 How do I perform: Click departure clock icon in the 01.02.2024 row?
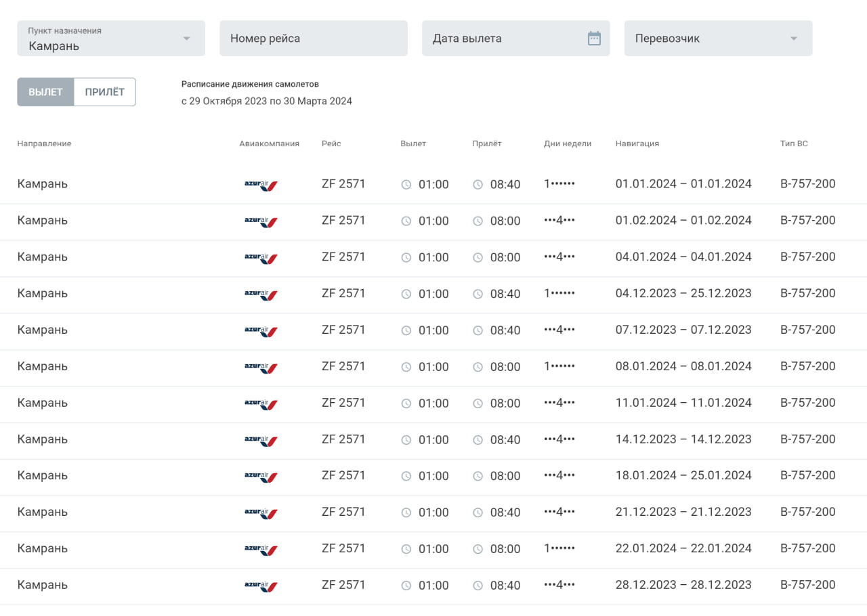tap(406, 221)
